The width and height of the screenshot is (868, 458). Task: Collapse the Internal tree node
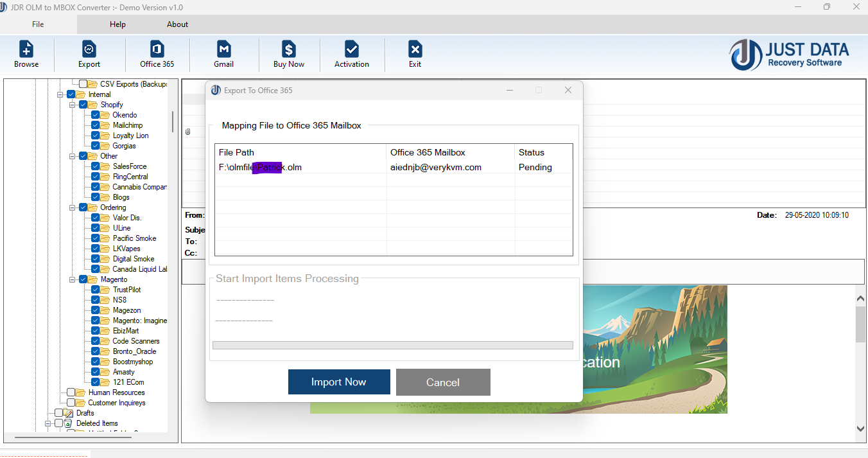60,94
